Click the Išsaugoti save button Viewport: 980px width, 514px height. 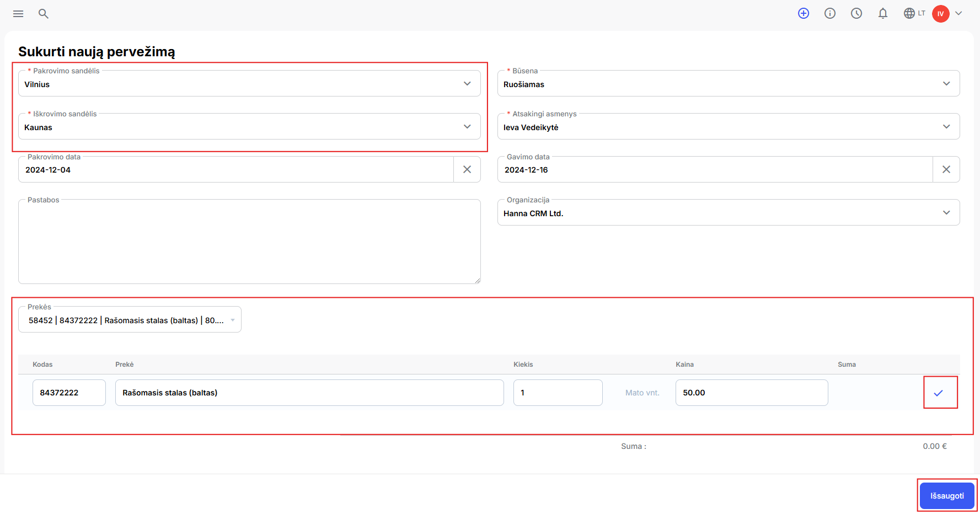(x=947, y=496)
